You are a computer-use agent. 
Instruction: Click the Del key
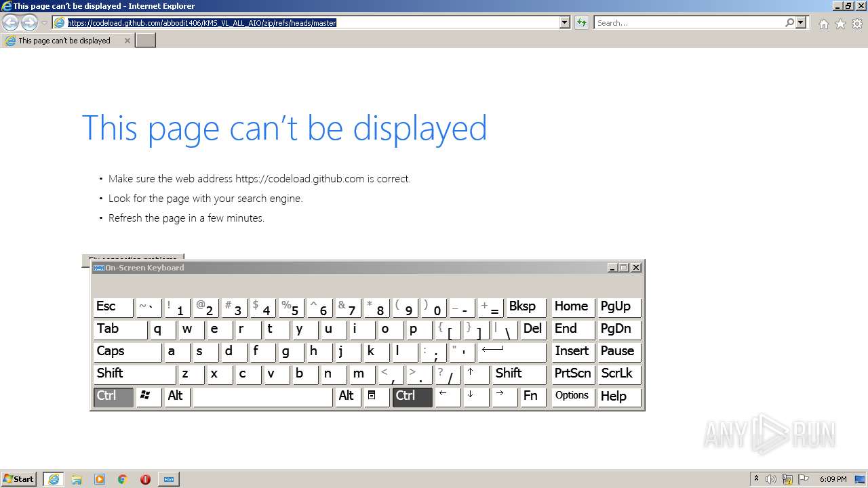[x=533, y=329]
